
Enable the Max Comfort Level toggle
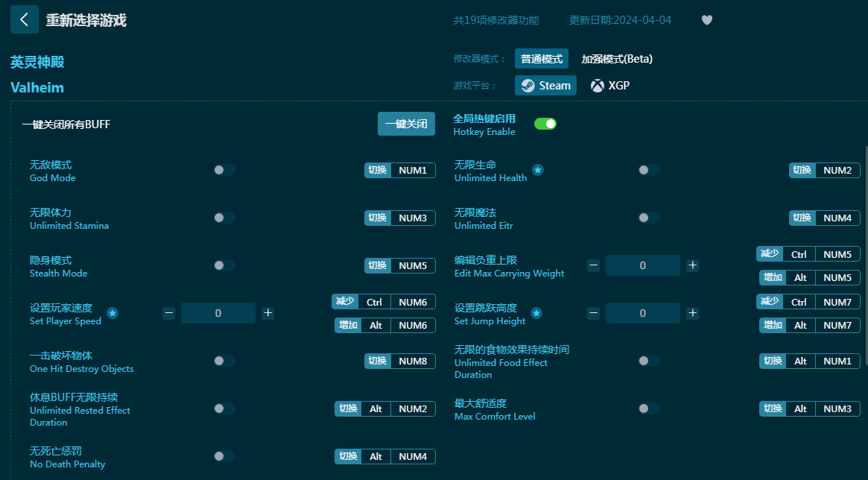[x=649, y=408]
